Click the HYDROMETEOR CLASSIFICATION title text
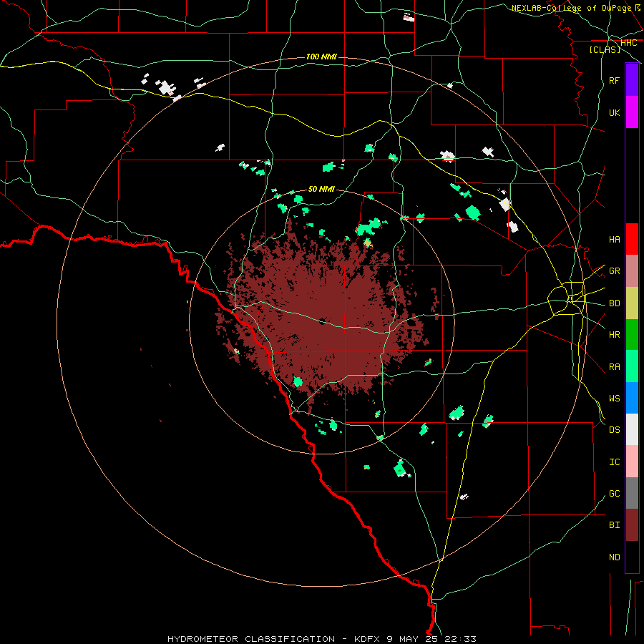644x644 pixels. tap(251, 639)
